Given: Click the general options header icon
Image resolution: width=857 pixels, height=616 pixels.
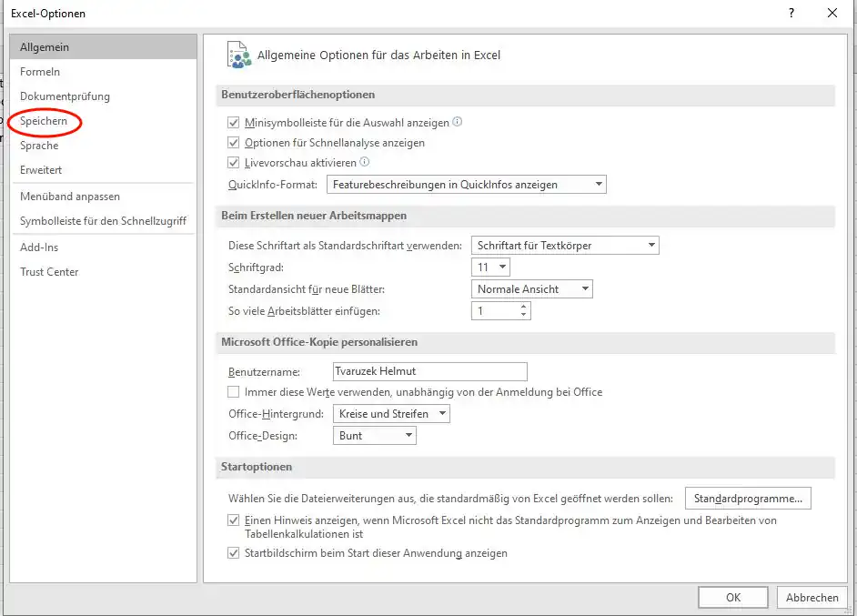Looking at the screenshot, I should pos(238,55).
